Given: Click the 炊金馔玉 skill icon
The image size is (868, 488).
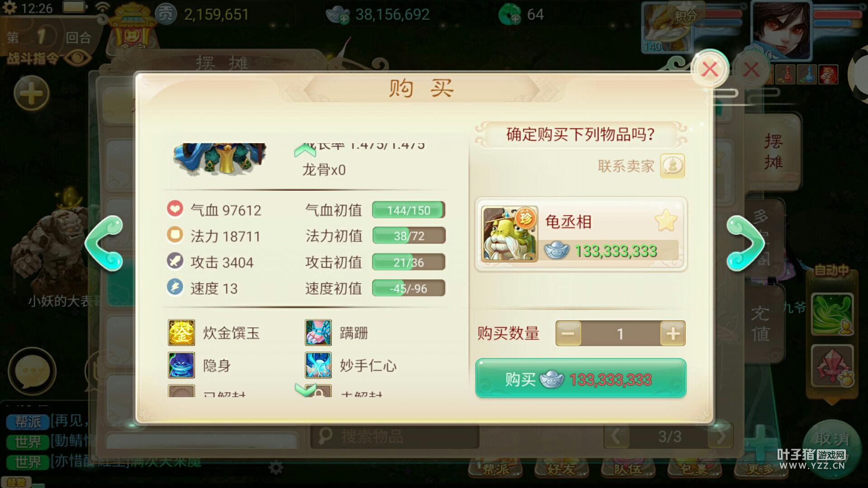Looking at the screenshot, I should (x=182, y=333).
